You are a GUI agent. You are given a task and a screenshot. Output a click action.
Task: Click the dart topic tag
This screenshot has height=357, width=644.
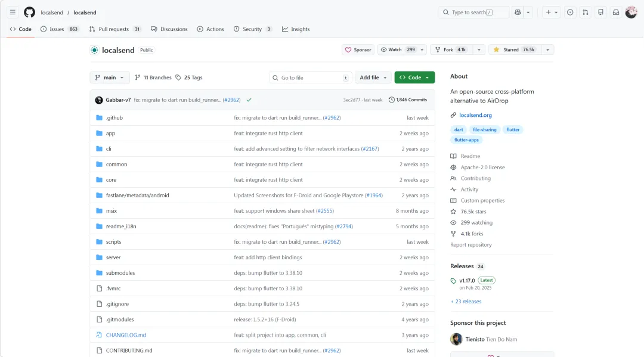[x=459, y=130]
